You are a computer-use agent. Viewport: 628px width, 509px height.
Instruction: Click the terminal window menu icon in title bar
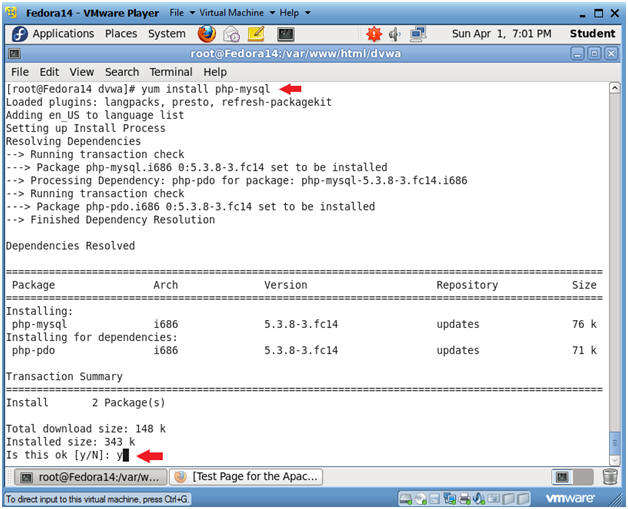pyautogui.click(x=14, y=54)
